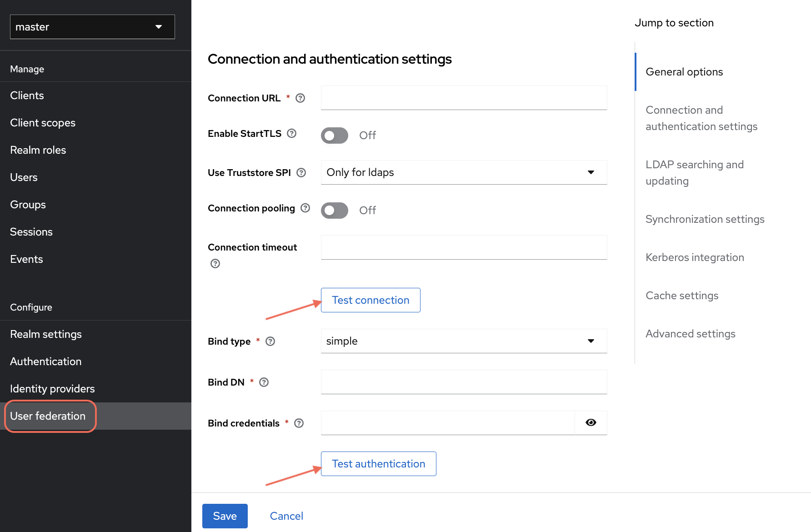Image resolution: width=811 pixels, height=532 pixels.
Task: Open the master realm dropdown
Action: [x=92, y=27]
